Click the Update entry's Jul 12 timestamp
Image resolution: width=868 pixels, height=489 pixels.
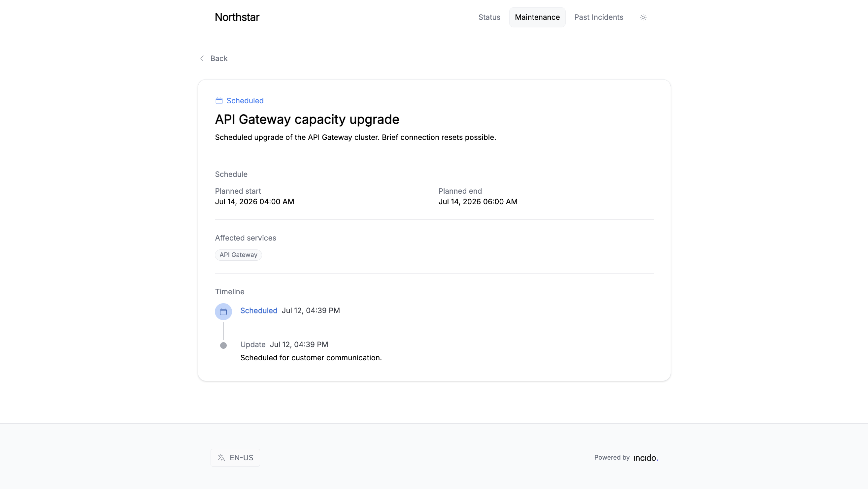coord(299,344)
